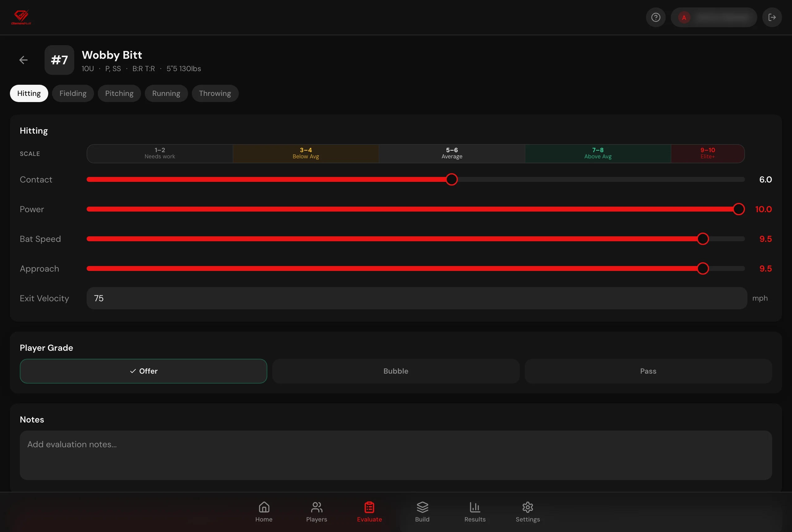
Task: Switch to the Fielding tab
Action: pos(73,93)
